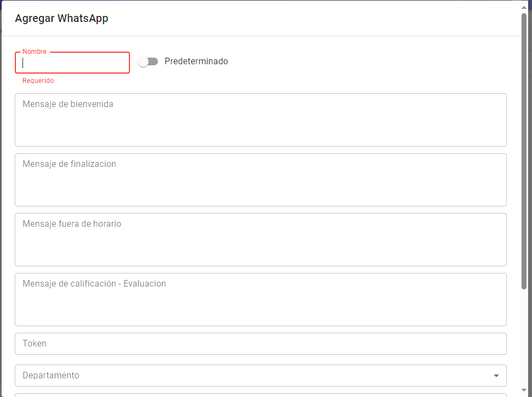The width and height of the screenshot is (532, 397).
Task: Click the Nombre input field
Action: [x=72, y=63]
